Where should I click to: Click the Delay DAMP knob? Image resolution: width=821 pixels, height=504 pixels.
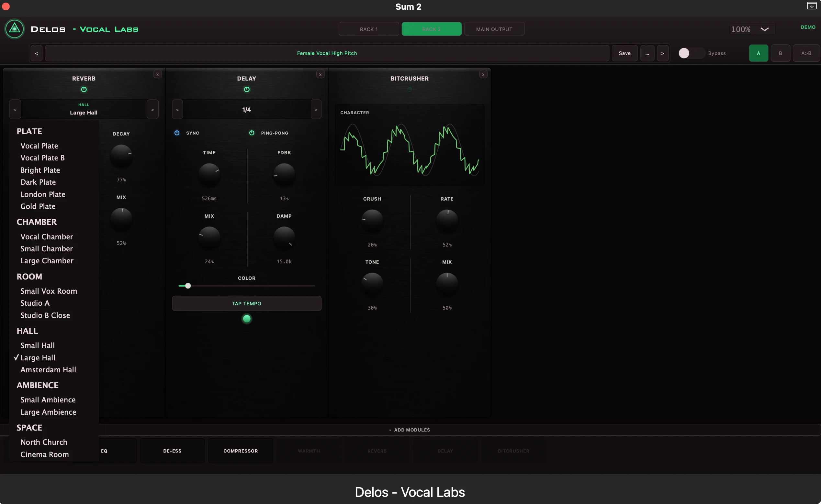tap(284, 238)
